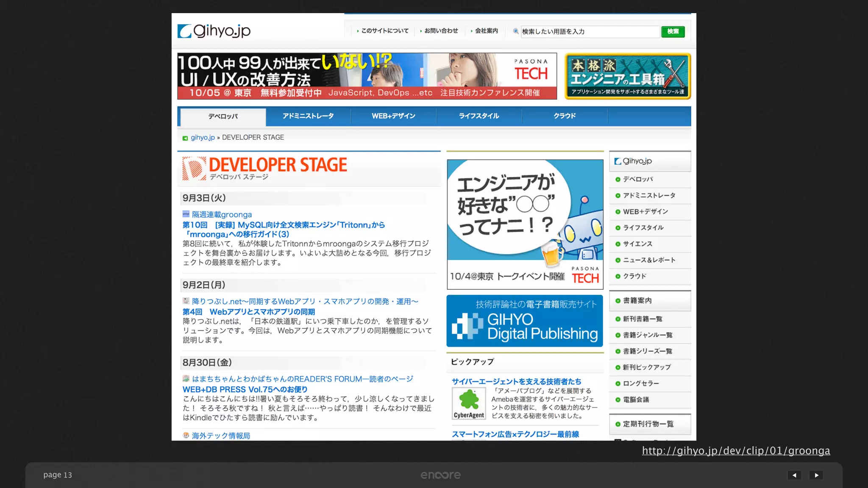The width and height of the screenshot is (868, 488).
Task: Open sidebar WEB+デザイン link
Action: click(x=645, y=212)
